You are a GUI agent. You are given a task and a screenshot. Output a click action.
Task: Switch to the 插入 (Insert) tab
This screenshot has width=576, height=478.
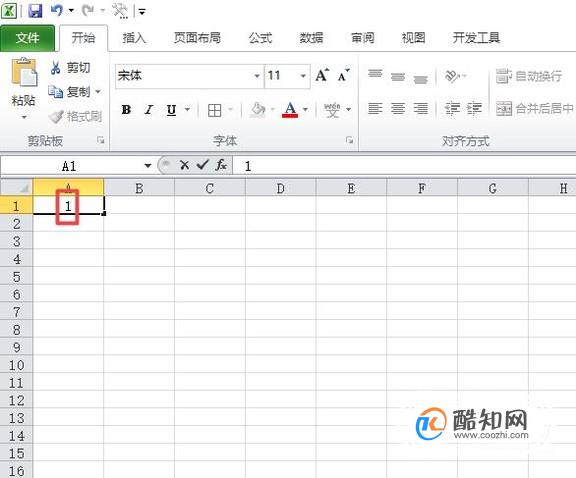pos(134,38)
